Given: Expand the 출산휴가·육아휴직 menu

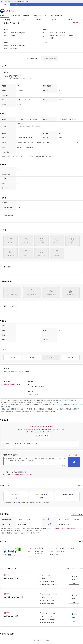Looking at the screenshot, I should (57, 16).
